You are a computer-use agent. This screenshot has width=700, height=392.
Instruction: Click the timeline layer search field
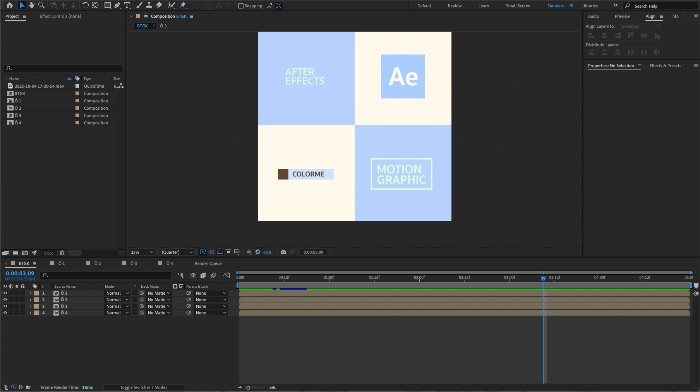tap(105, 275)
